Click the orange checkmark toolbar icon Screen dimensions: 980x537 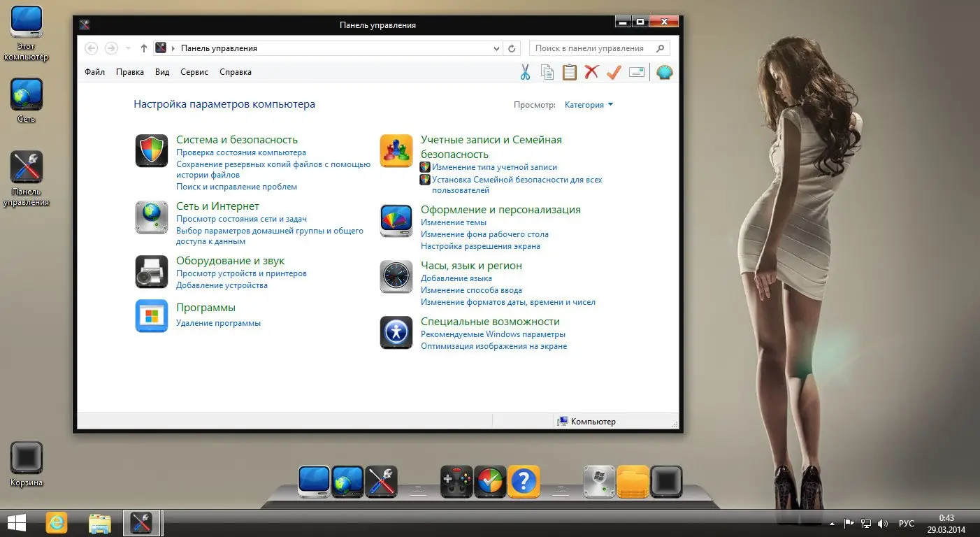(614, 72)
